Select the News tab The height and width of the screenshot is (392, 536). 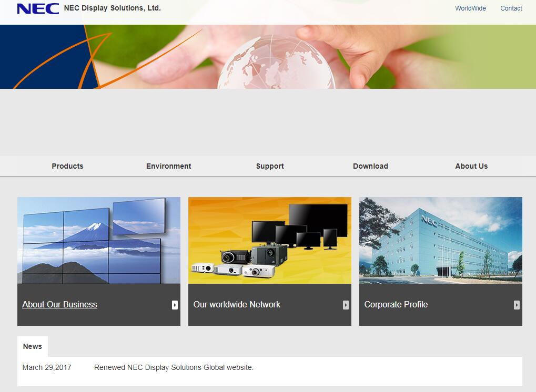click(x=33, y=346)
